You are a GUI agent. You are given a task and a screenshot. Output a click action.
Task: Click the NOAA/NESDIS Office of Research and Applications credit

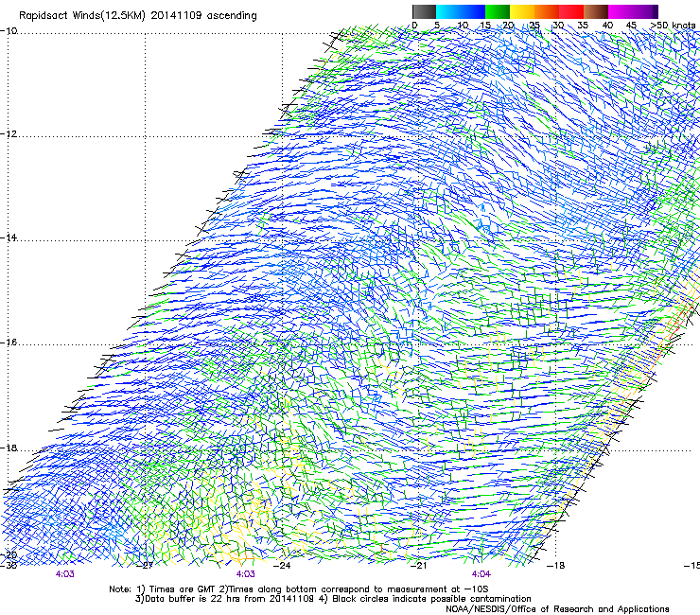(557, 609)
